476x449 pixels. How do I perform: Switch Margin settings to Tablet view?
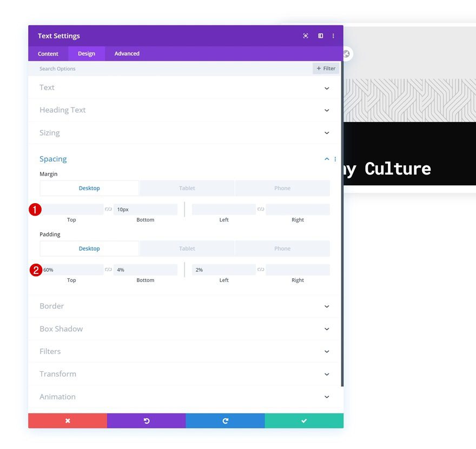(187, 188)
